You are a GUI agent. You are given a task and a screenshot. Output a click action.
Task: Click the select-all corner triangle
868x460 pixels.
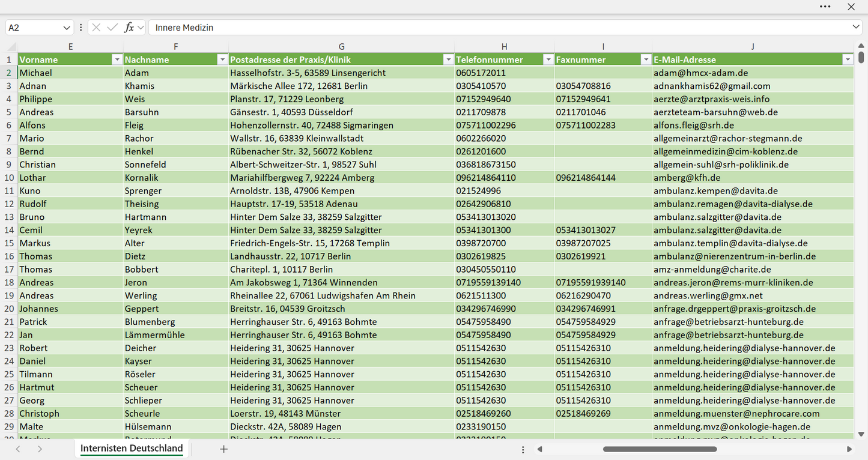[11, 46]
